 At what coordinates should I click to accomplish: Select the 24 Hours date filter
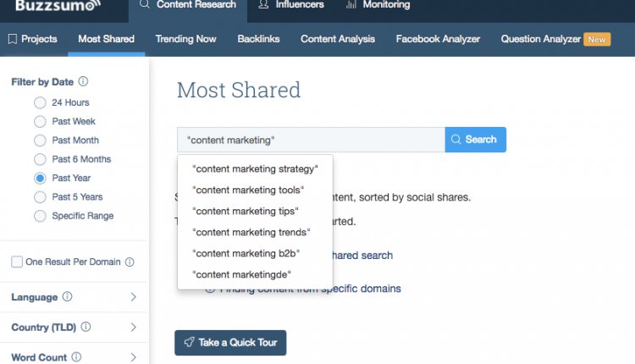40,102
